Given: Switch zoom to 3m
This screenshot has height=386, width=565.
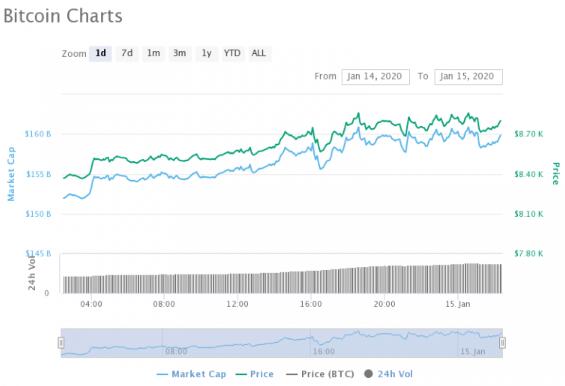Looking at the screenshot, I should 180,53.
